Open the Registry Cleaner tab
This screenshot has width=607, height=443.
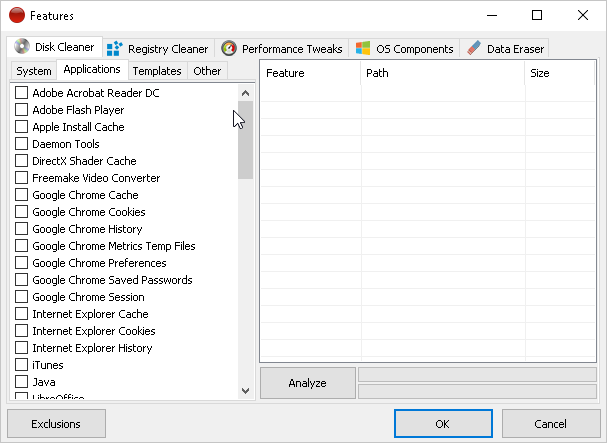[159, 49]
